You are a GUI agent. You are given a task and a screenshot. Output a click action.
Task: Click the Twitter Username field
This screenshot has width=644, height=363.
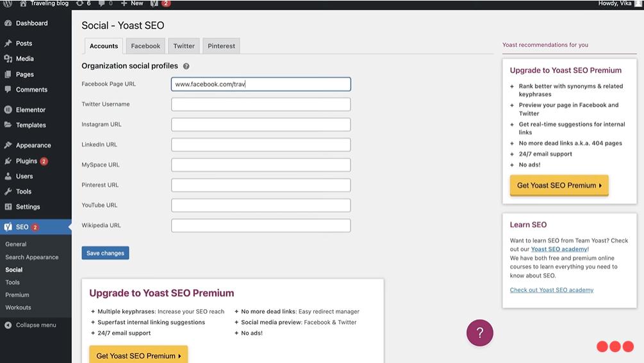point(261,105)
